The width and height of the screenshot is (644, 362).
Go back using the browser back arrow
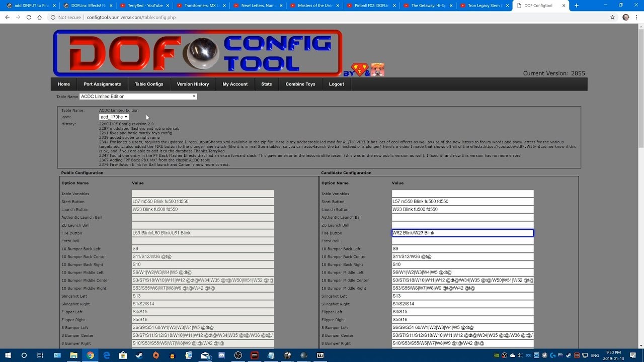pyautogui.click(x=7, y=17)
